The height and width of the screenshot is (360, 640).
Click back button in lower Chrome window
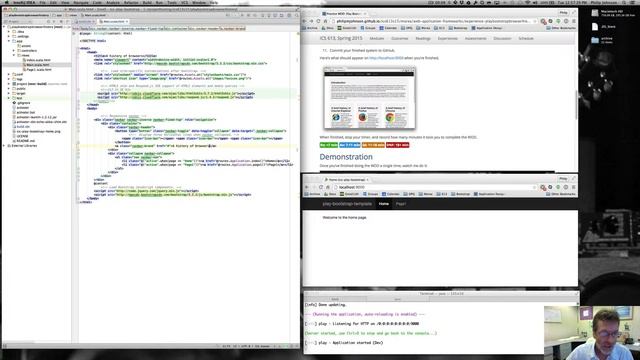pyautogui.click(x=307, y=187)
